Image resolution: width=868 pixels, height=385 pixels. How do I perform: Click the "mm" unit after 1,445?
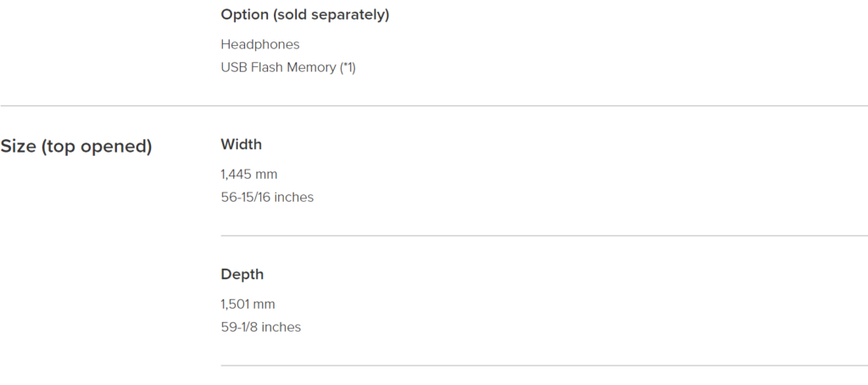[x=267, y=175]
